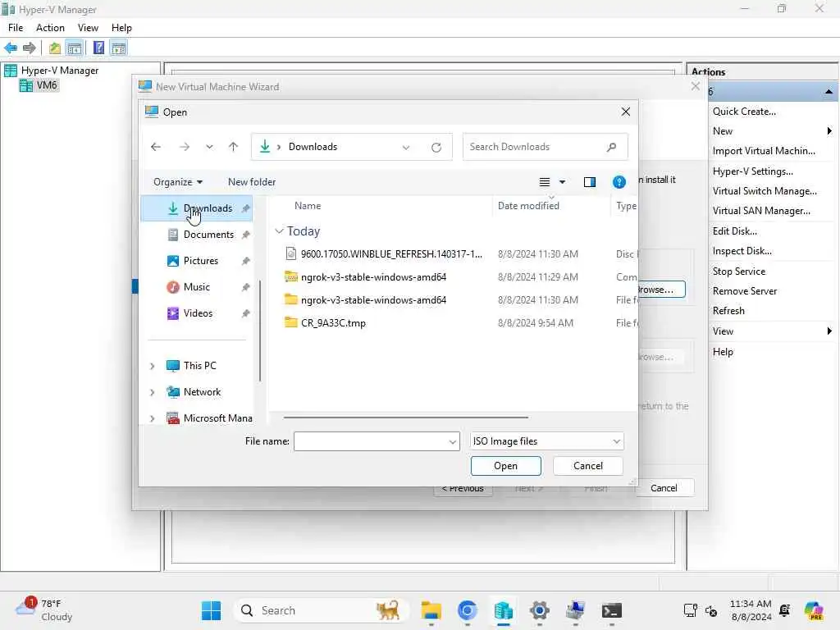Screen dimensions: 840x630
Task: Expand the This PC tree node
Action: (x=153, y=366)
